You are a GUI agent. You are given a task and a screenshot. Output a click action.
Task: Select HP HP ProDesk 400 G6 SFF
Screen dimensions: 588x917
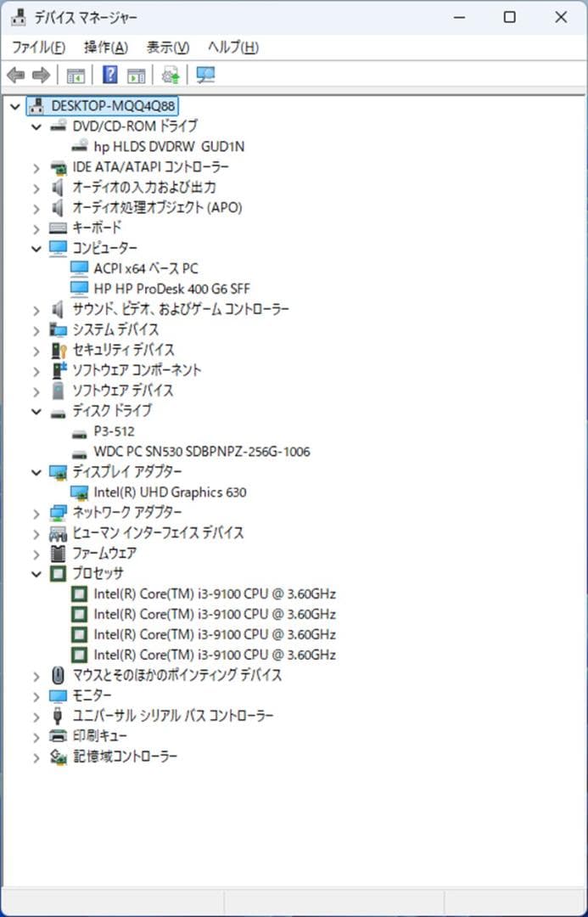172,289
